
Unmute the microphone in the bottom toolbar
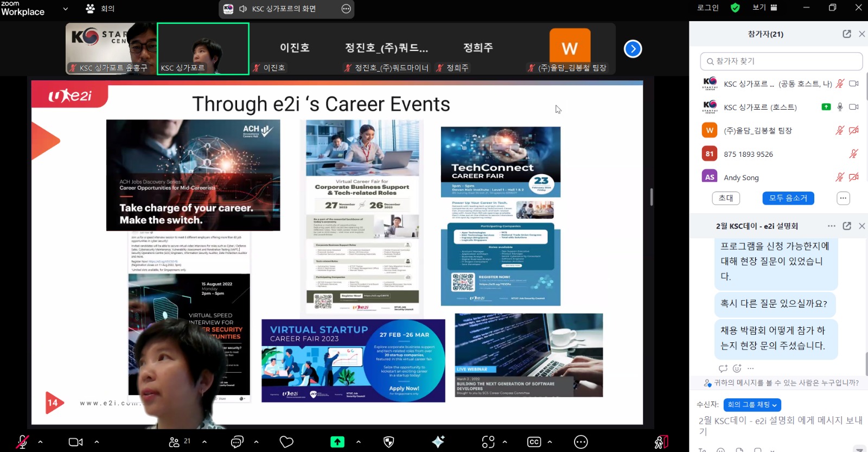coord(22,442)
